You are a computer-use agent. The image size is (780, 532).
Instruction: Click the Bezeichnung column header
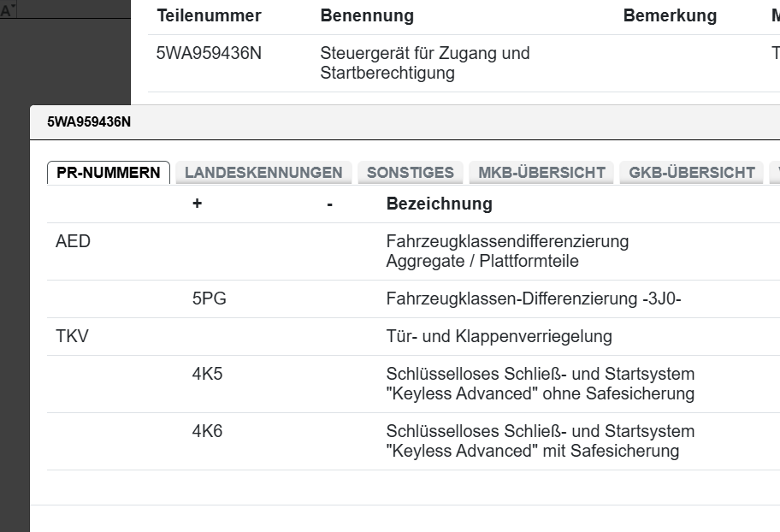(439, 204)
